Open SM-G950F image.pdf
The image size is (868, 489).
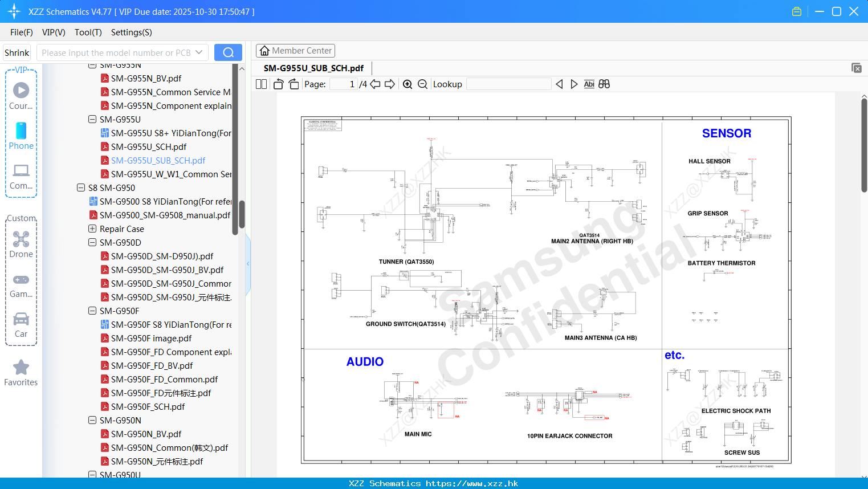[151, 338]
